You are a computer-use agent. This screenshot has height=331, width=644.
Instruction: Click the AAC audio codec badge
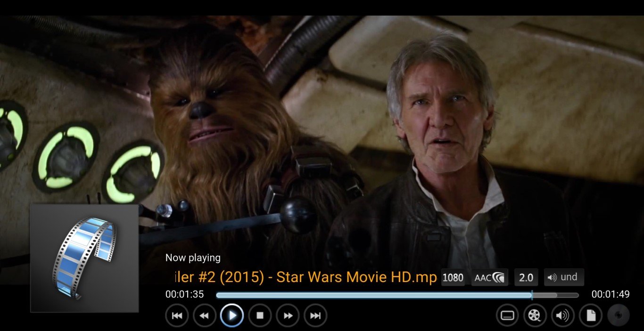(490, 277)
